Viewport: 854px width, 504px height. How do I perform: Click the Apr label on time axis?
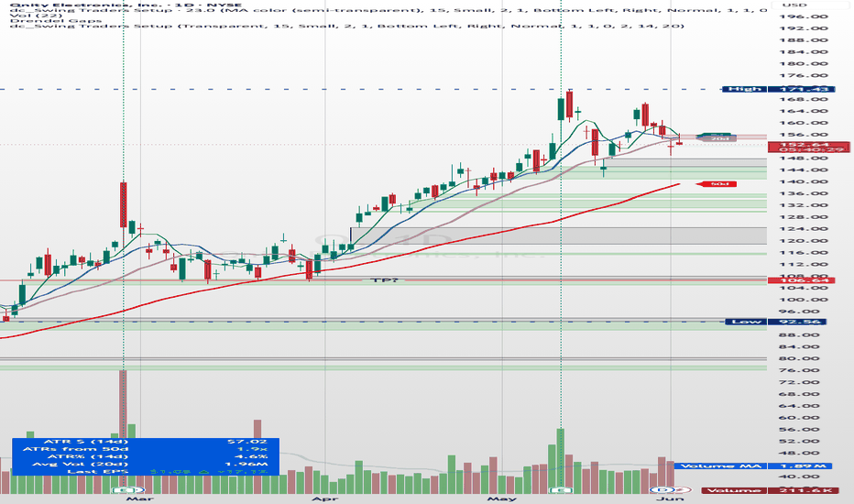(x=325, y=498)
